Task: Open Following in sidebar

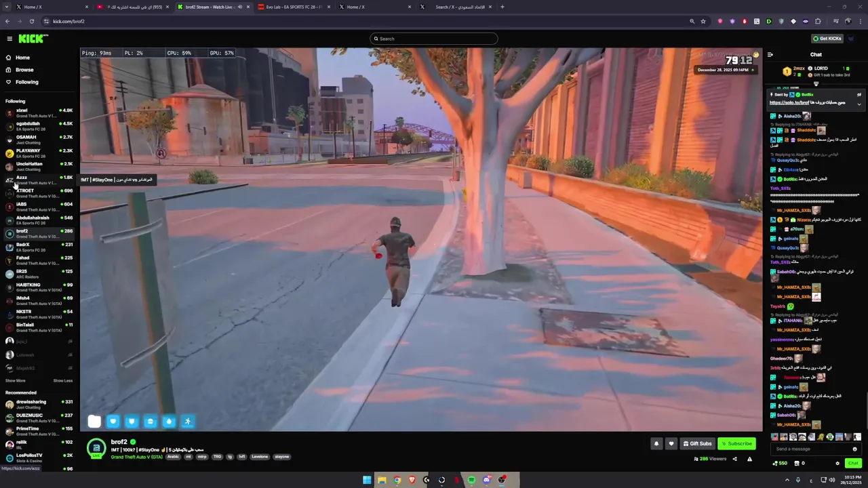Action: pos(27,82)
